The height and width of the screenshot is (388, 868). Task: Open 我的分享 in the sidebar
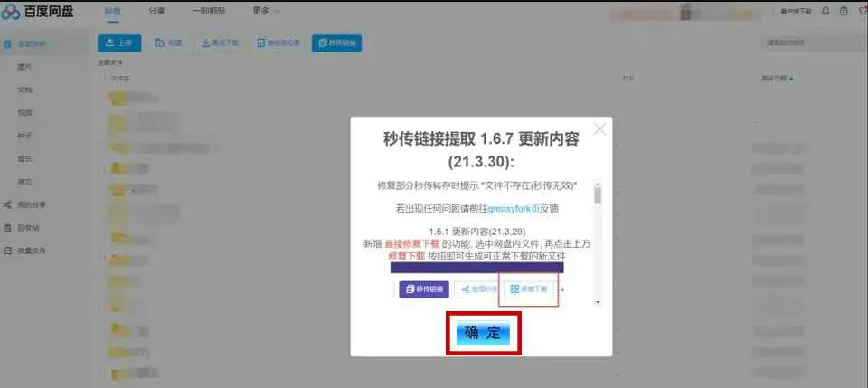[31, 205]
